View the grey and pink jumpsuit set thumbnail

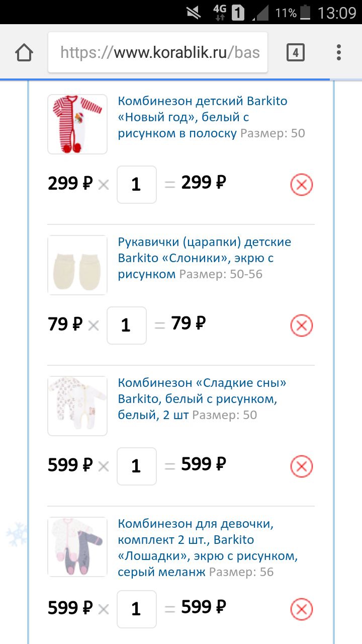tap(77, 547)
